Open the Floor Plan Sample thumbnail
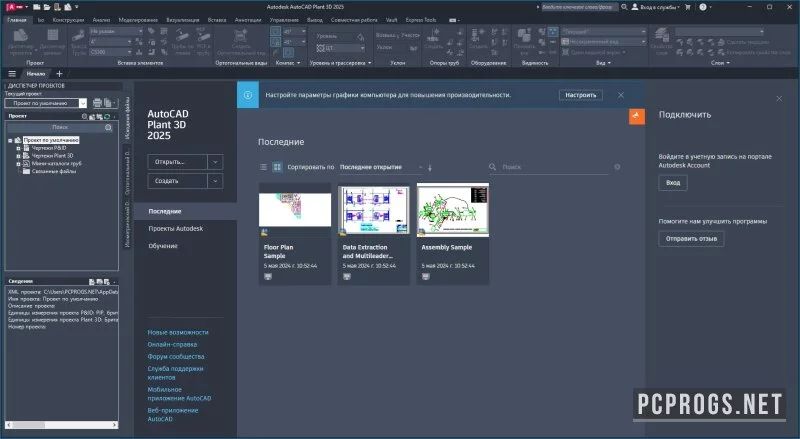Screen dimensions: 800x439 coord(295,210)
